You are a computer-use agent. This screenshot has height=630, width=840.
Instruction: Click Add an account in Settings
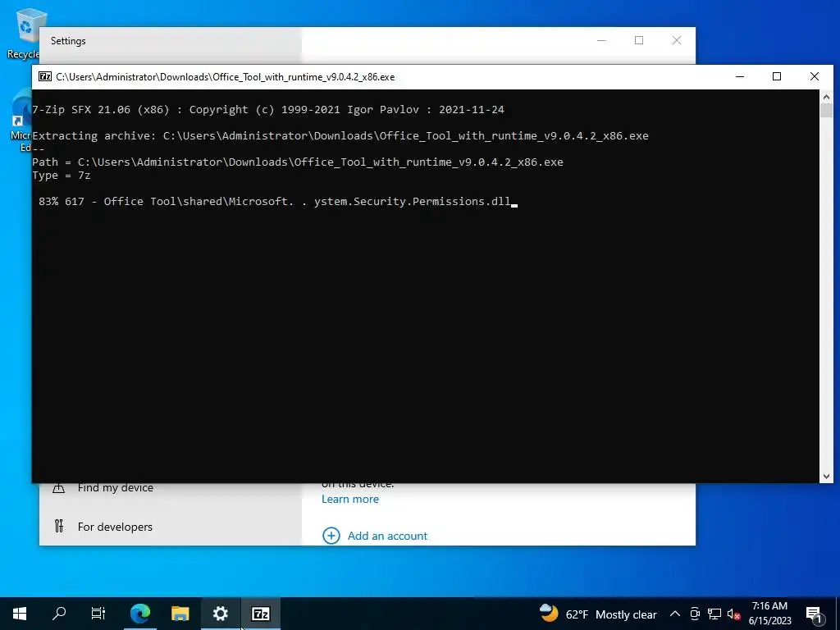(x=387, y=536)
